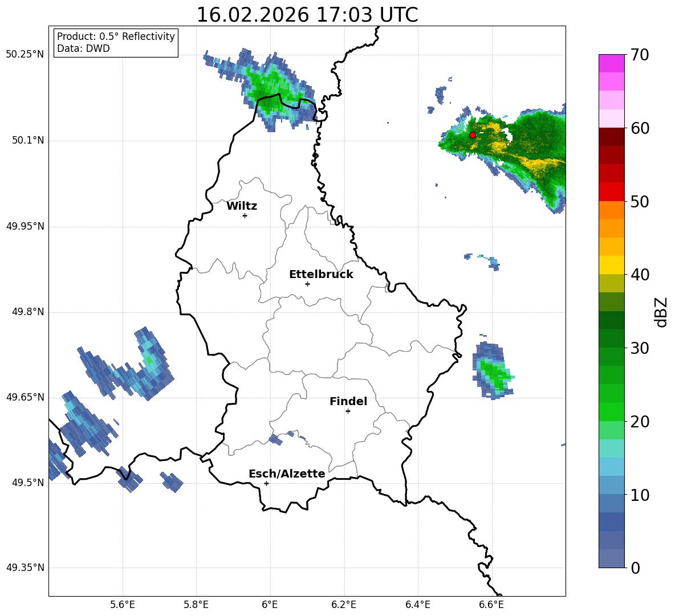Click the dBZ colorbar axis label
675x616 pixels.
click(661, 312)
